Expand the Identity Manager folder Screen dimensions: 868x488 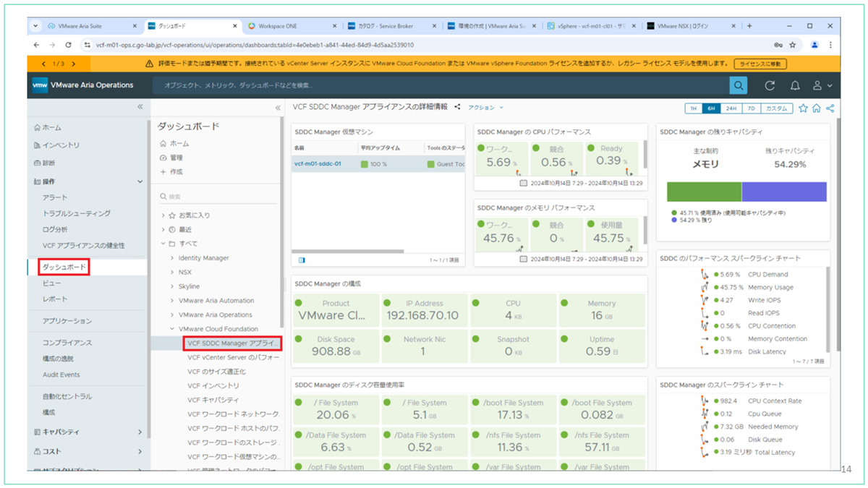pyautogui.click(x=172, y=258)
